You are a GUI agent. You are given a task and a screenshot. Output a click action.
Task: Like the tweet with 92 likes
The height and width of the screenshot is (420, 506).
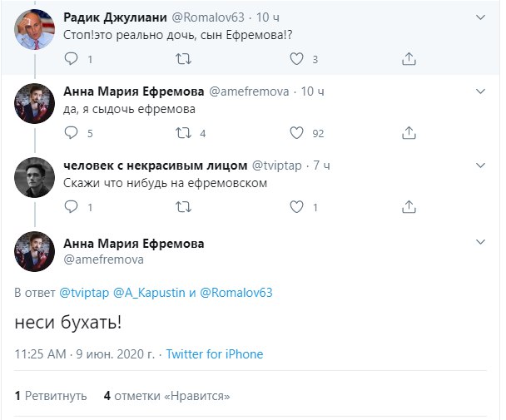coord(296,132)
